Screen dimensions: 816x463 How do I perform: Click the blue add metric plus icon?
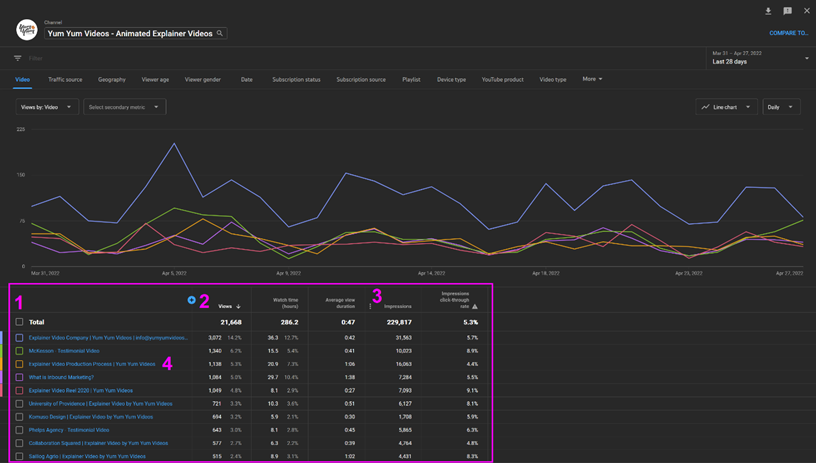[191, 300]
